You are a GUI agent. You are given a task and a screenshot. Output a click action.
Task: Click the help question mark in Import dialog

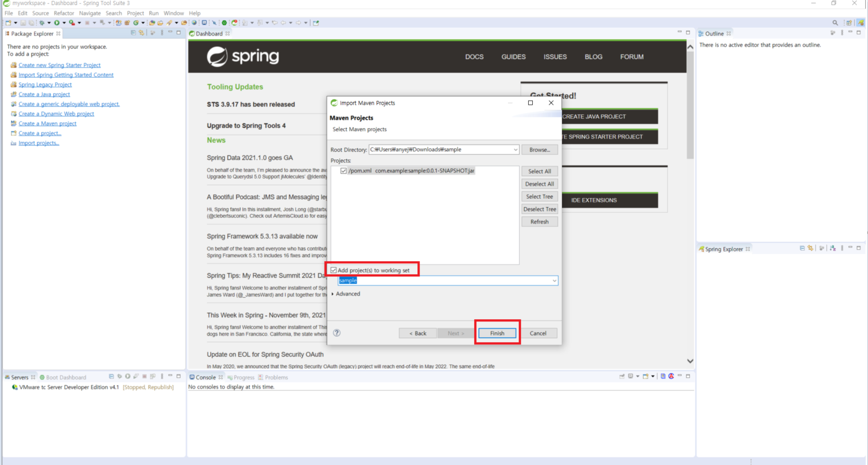pyautogui.click(x=336, y=333)
